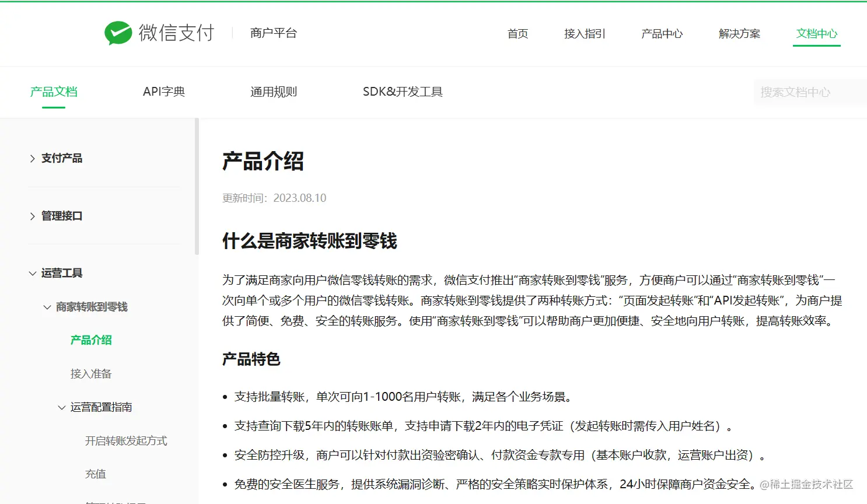Switch to 通用规则 tab
This screenshot has height=504, width=867.
click(x=274, y=92)
